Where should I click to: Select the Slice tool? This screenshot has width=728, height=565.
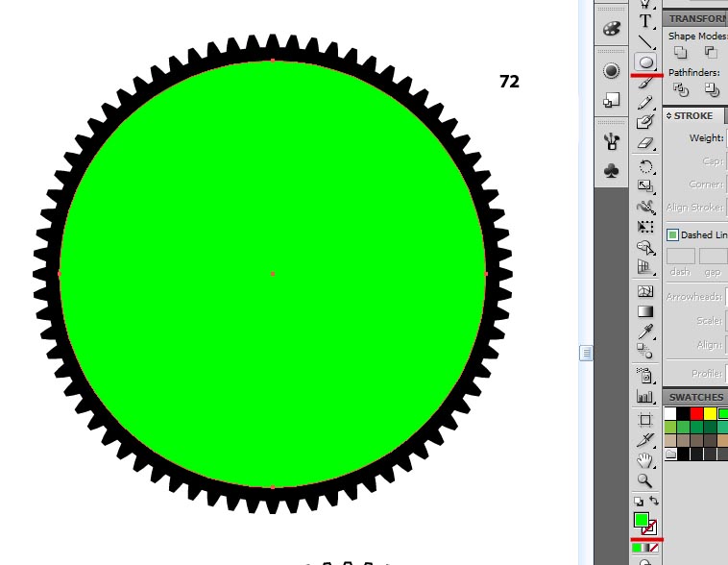(x=645, y=439)
